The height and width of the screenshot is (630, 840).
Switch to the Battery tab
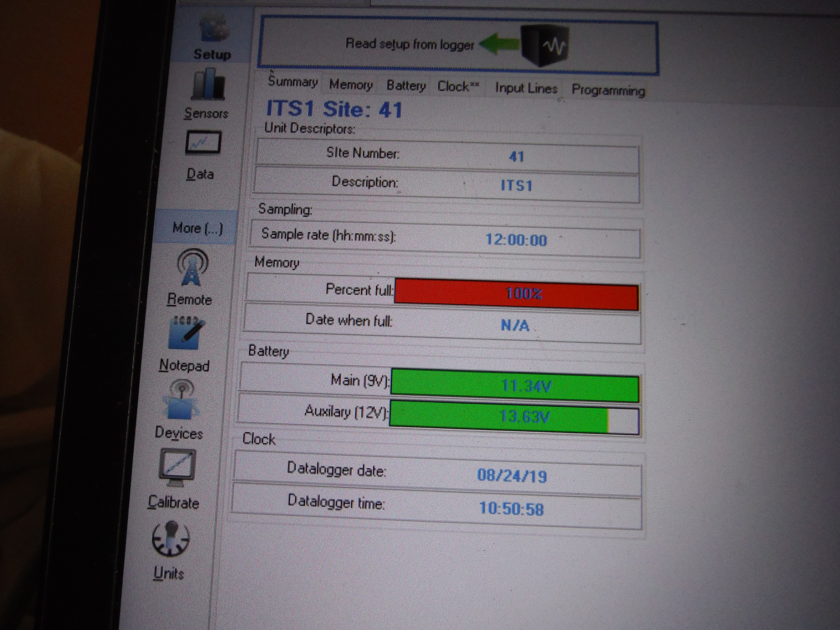pyautogui.click(x=406, y=86)
